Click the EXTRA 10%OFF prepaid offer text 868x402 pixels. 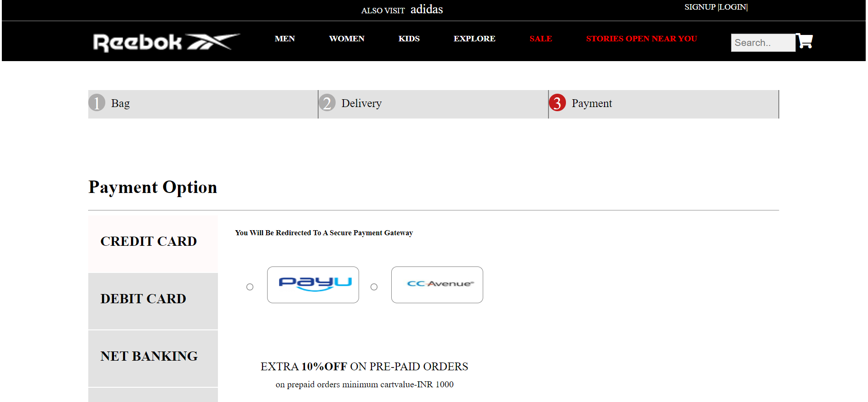[365, 367]
